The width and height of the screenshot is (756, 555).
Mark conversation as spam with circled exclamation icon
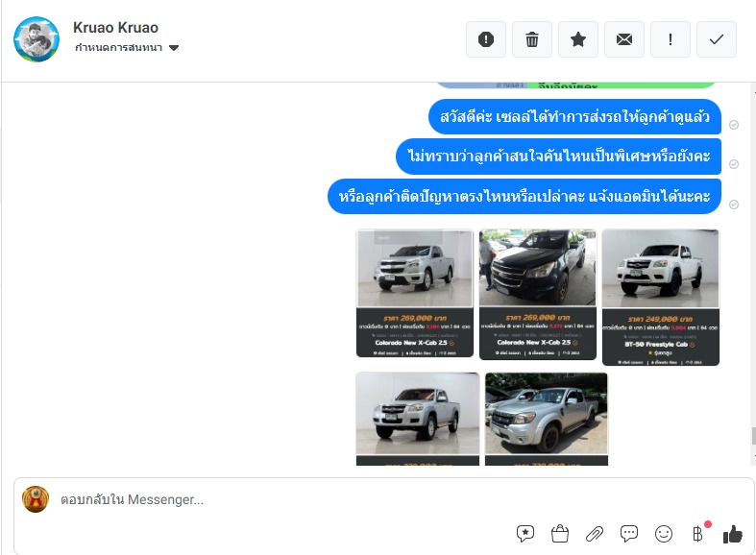pos(485,39)
